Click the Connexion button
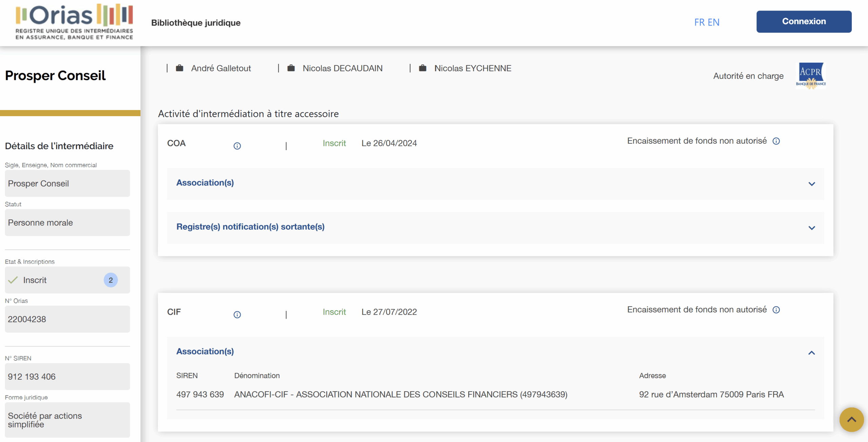 point(804,21)
